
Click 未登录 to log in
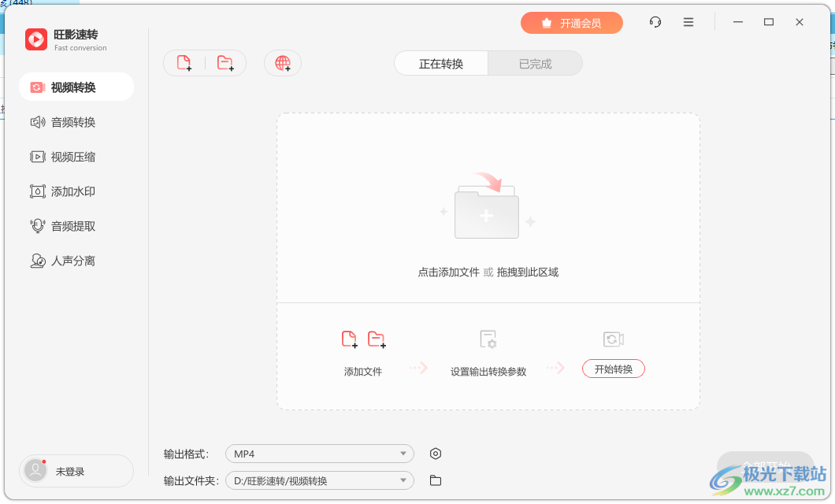point(76,470)
